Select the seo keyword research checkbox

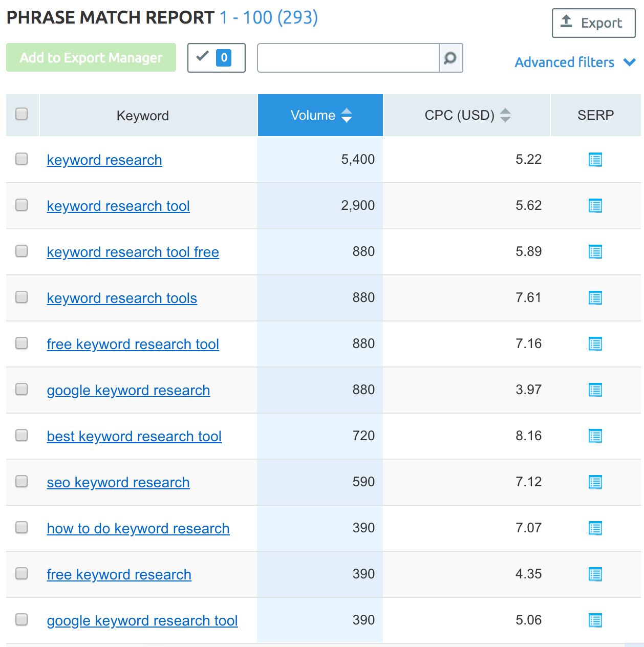click(x=22, y=481)
